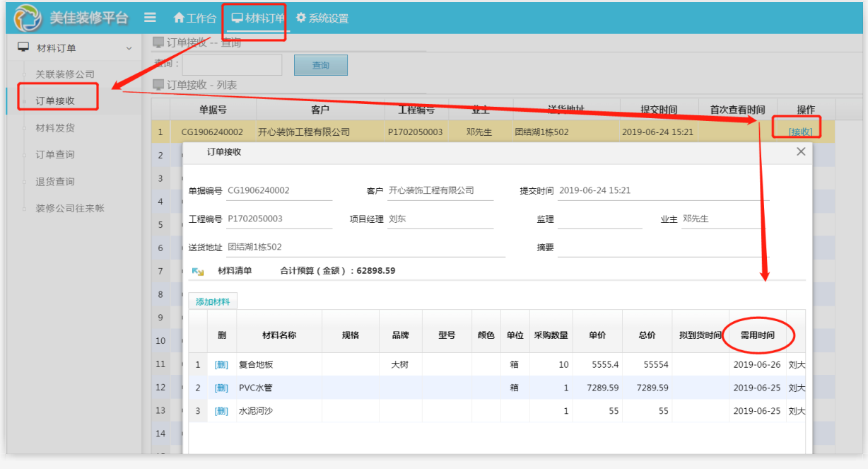Collapse the 材料订单 sidebar section
Viewport: 868px width, 469px height.
[x=129, y=48]
